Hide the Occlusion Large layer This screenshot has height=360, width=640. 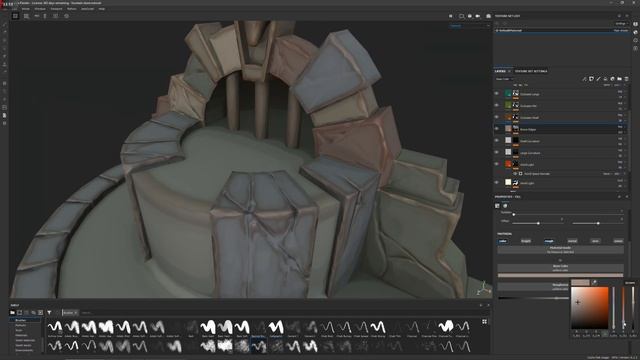497,93
